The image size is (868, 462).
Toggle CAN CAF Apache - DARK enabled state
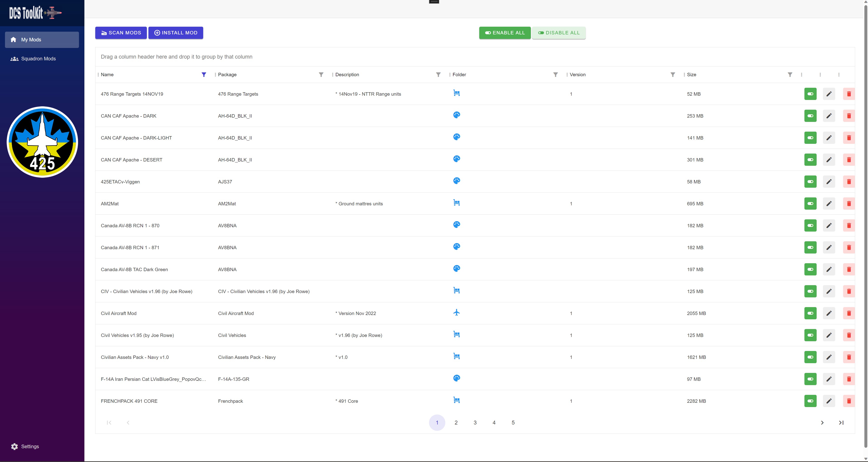click(810, 116)
